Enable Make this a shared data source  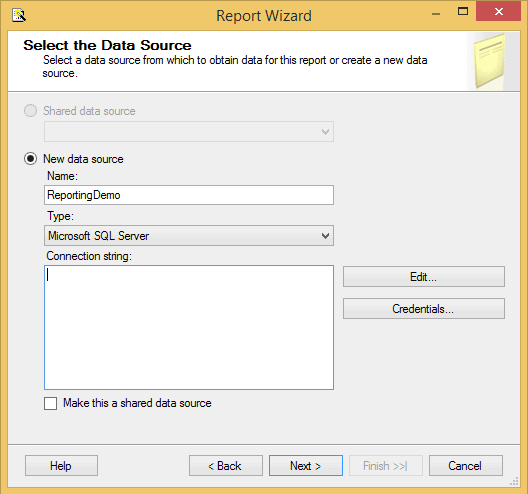(x=51, y=403)
